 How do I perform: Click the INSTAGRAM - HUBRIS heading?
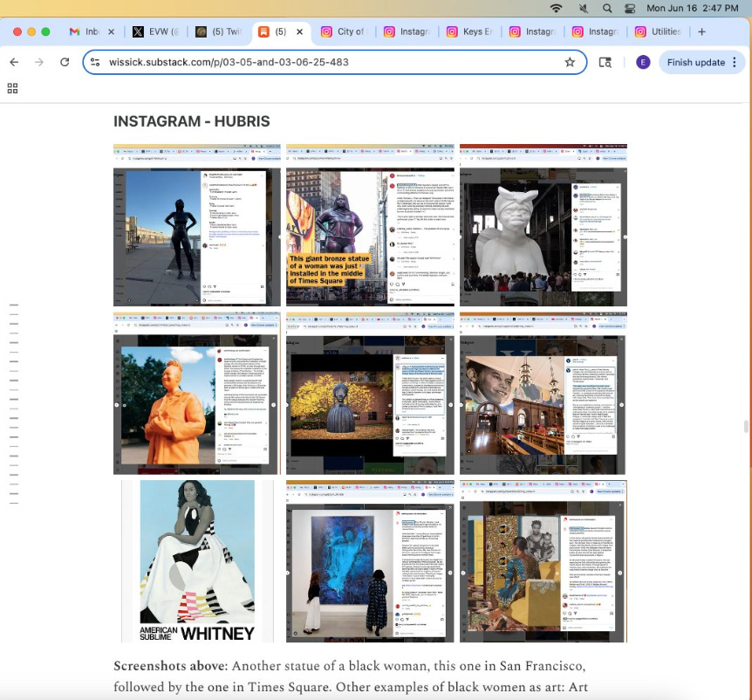(192, 121)
